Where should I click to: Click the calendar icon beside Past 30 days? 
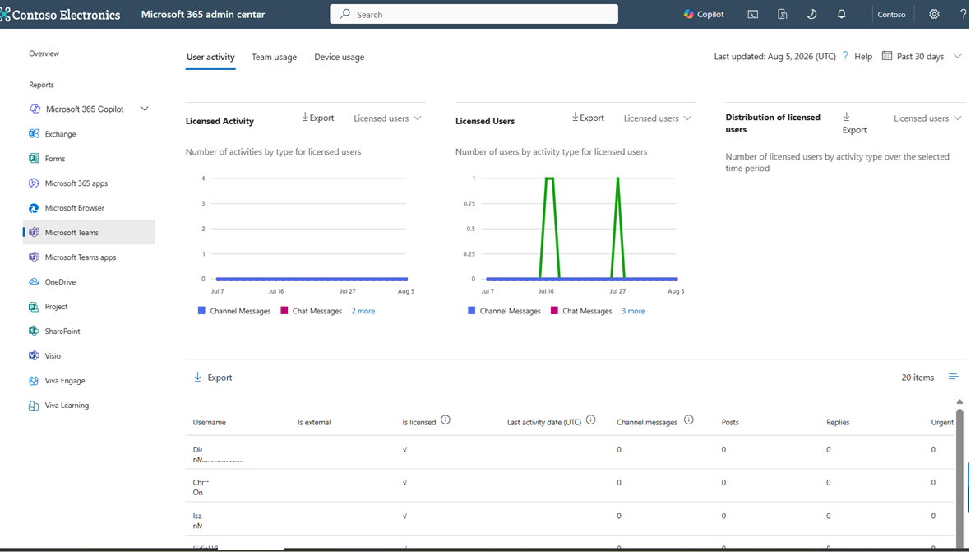click(x=886, y=56)
